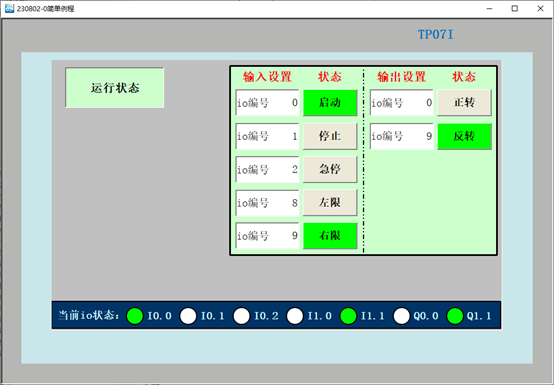Screen dimensions: 554x385
Task: Click the I1.1 green indicator lamp
Action: [x=348, y=316]
